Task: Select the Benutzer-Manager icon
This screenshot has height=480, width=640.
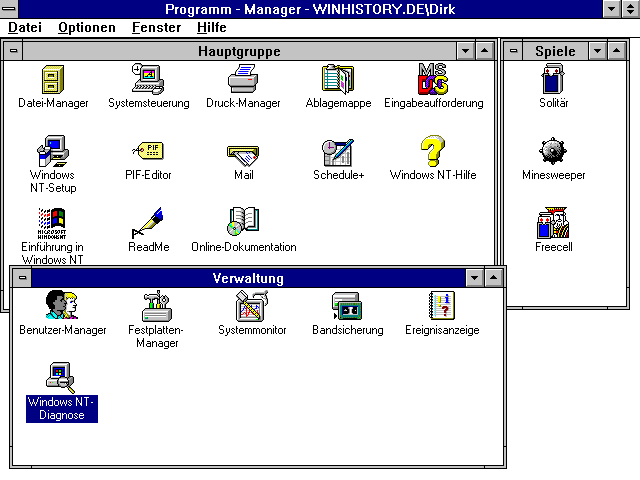Action: 62,305
